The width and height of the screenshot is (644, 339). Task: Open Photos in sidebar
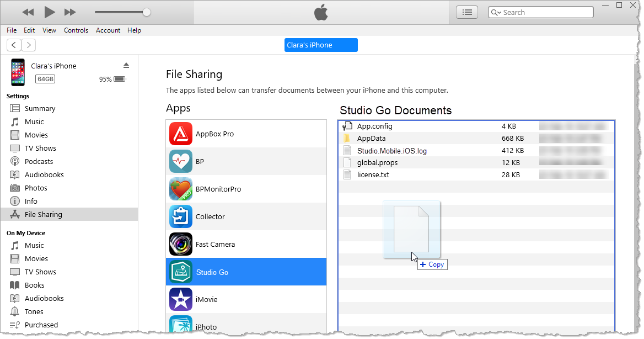pyautogui.click(x=36, y=188)
